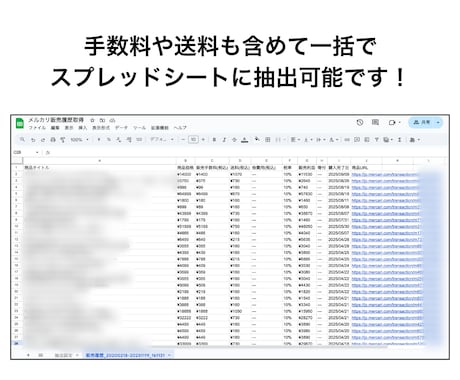Click the Create a filter funnel icon
The image size is (460, 380).
pos(376,140)
